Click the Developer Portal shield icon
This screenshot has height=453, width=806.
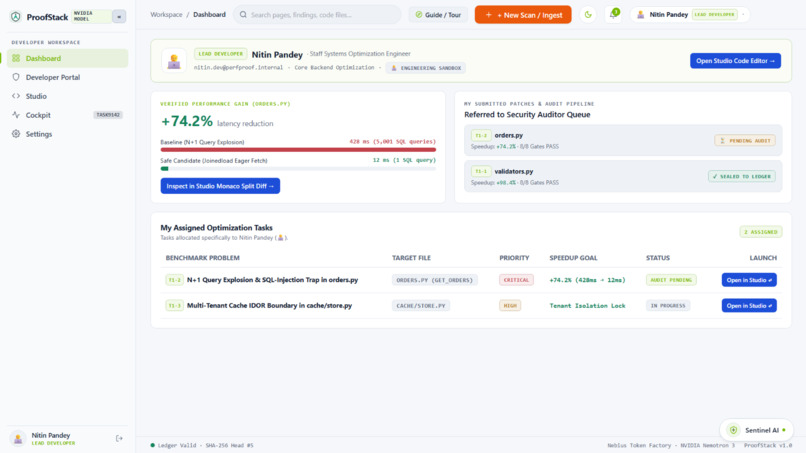pyautogui.click(x=16, y=77)
